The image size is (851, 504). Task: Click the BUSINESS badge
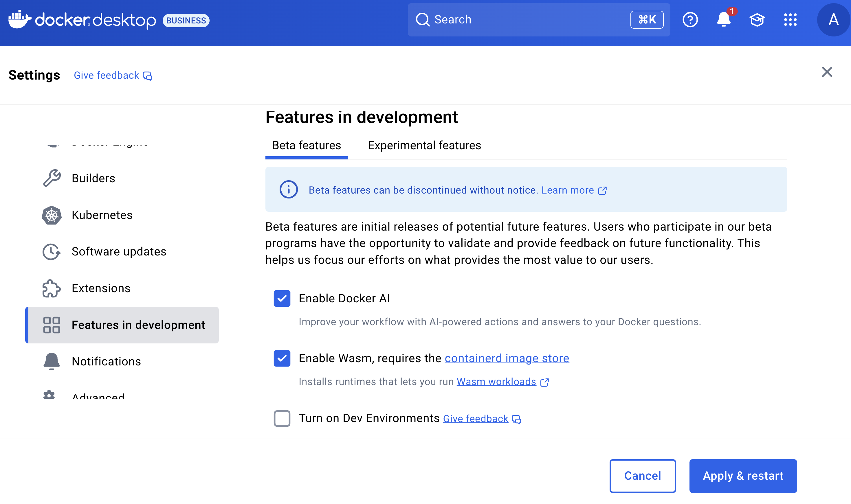186,20
